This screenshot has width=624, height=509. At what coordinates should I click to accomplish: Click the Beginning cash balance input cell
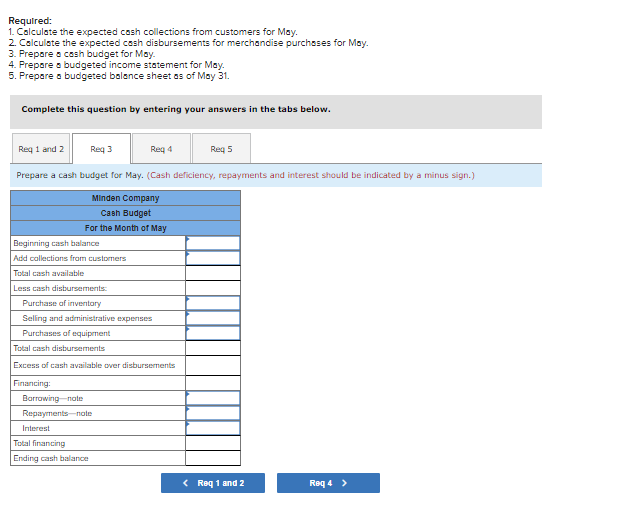[x=213, y=243]
